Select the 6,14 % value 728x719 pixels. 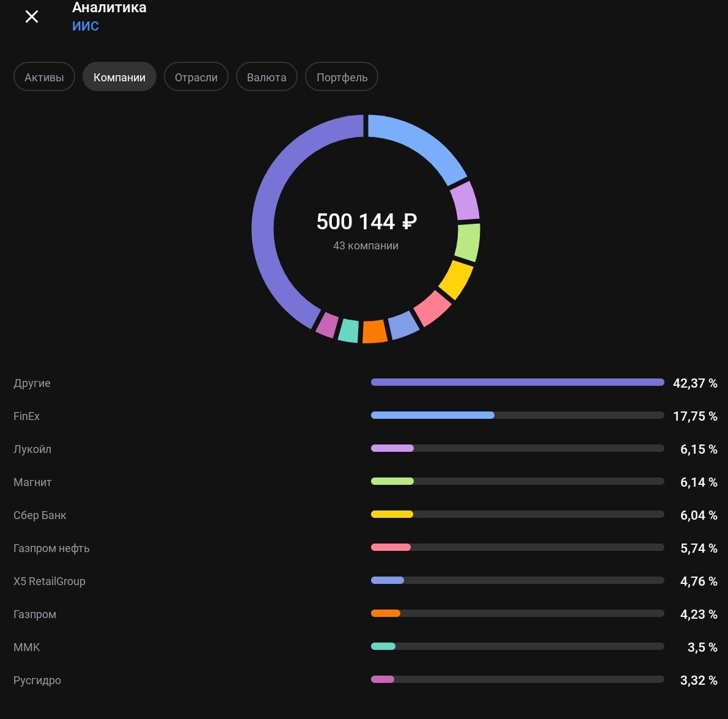(699, 482)
